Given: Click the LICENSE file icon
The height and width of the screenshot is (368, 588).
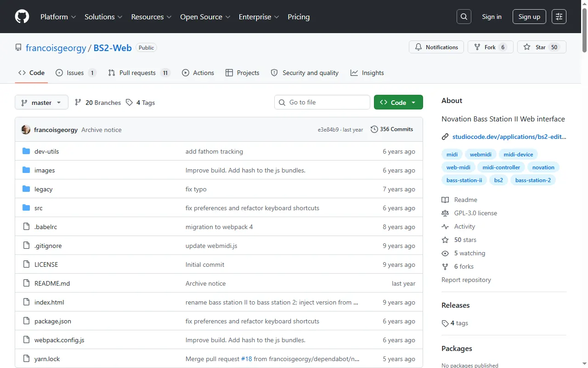Looking at the screenshot, I should [x=26, y=264].
